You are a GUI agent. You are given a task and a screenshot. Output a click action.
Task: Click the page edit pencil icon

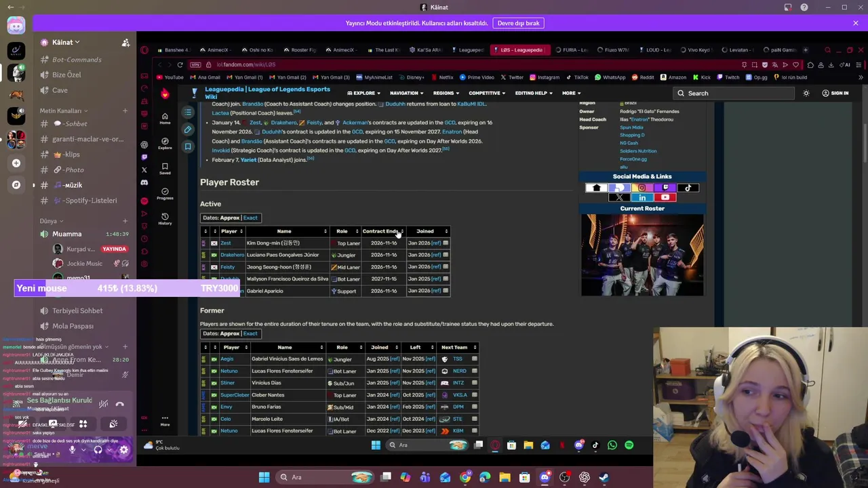point(188,129)
